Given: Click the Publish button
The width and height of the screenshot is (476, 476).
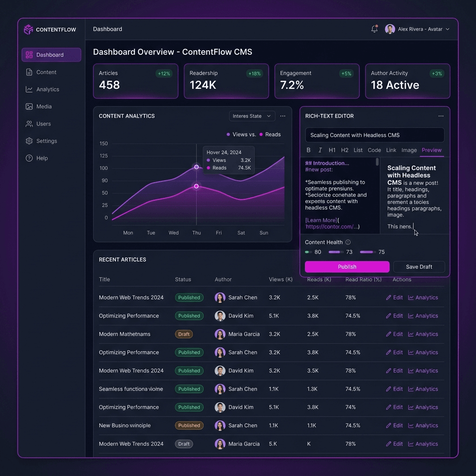Looking at the screenshot, I should click(x=347, y=266).
